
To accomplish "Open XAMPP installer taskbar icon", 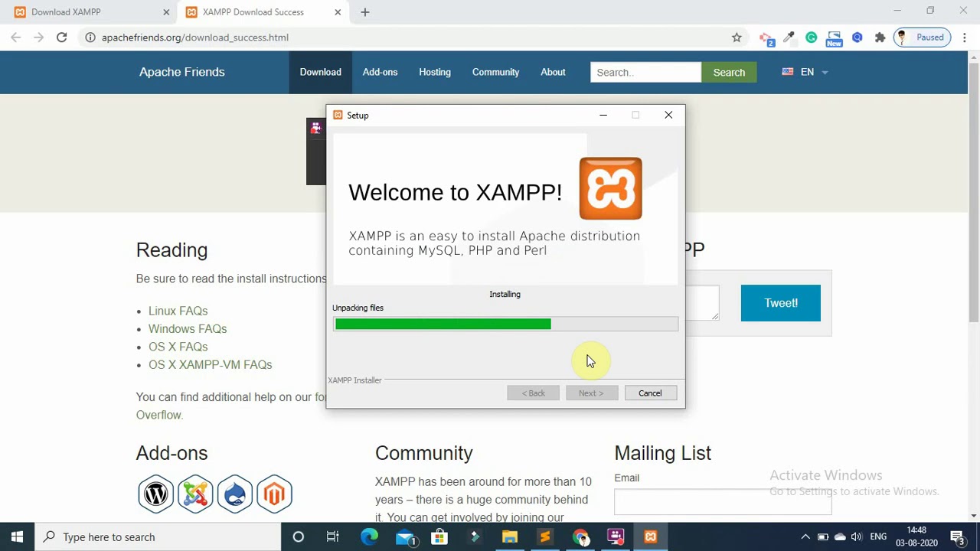I will (x=651, y=537).
